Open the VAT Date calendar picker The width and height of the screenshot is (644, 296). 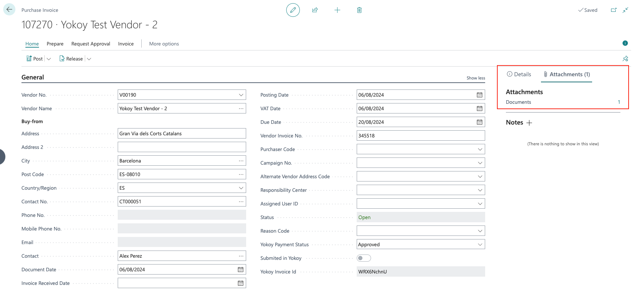pos(479,108)
